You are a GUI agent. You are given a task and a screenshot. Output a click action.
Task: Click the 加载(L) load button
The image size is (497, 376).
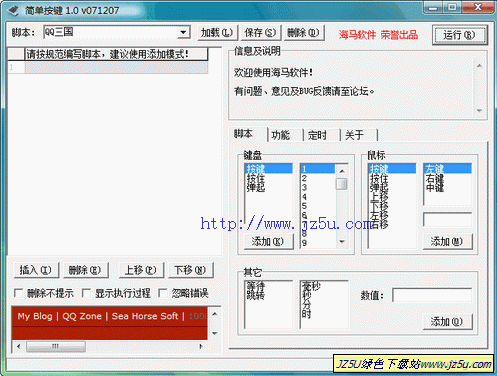(217, 33)
